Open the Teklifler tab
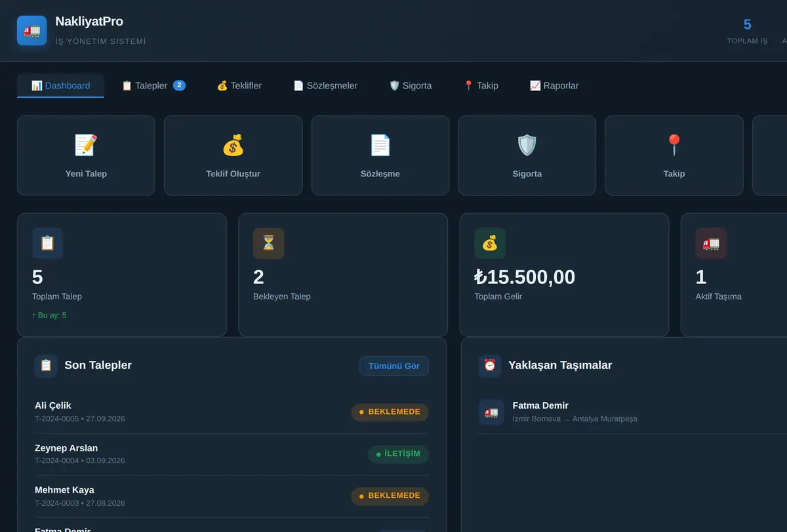Screen dimensions: 787x532 pyautogui.click(x=239, y=85)
